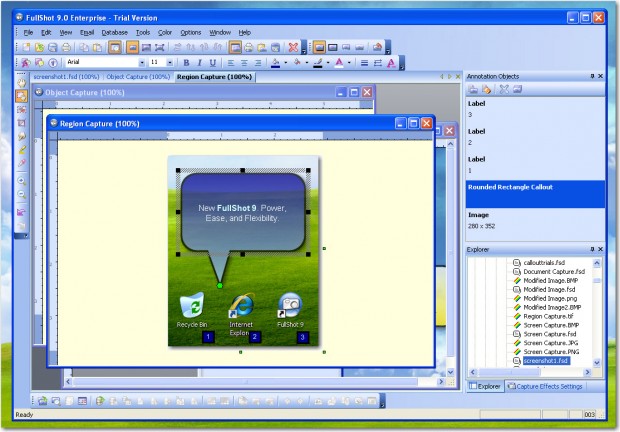This screenshot has height=432, width=620.
Task: Toggle Underline formatting
Action: pyautogui.click(x=213, y=63)
